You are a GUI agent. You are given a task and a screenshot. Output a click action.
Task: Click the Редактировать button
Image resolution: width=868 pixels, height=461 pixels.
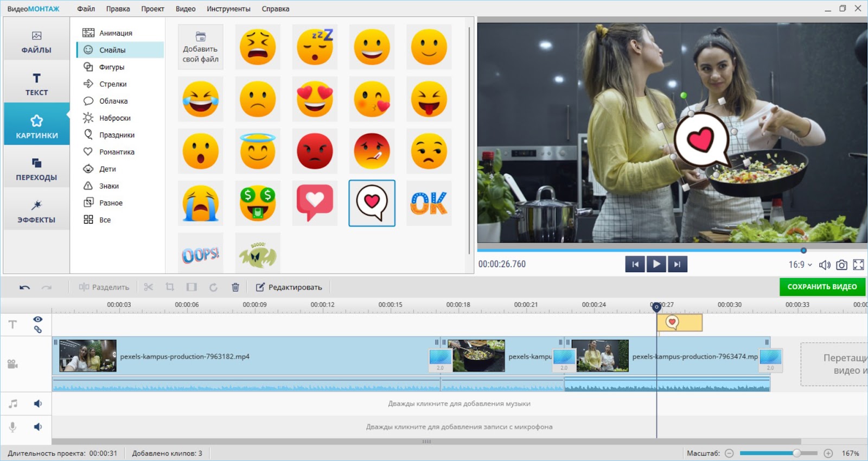coord(289,287)
